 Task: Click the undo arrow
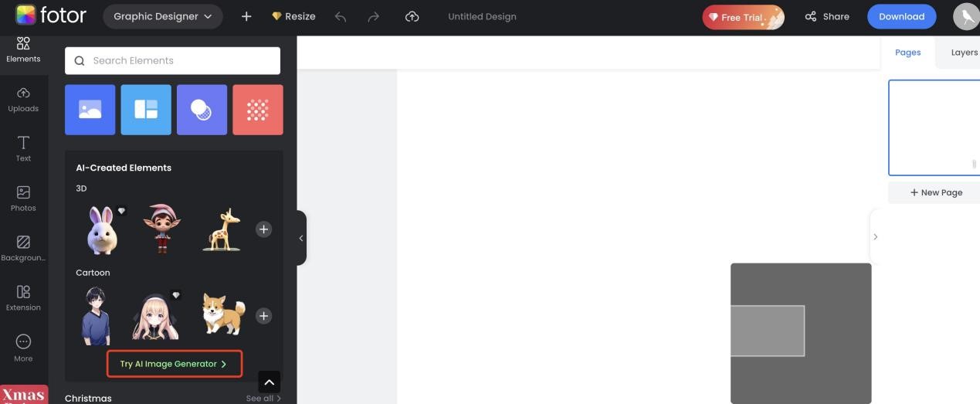pyautogui.click(x=341, y=16)
